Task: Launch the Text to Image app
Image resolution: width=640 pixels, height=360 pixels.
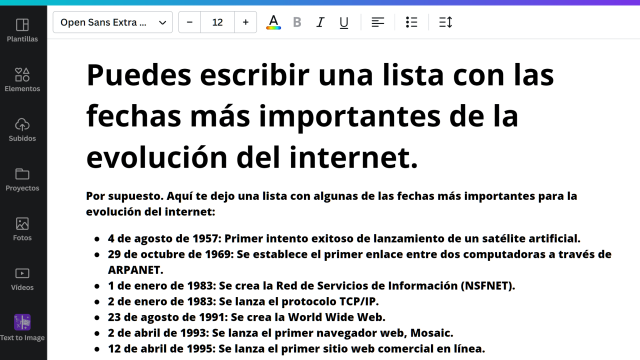Action: (22, 329)
